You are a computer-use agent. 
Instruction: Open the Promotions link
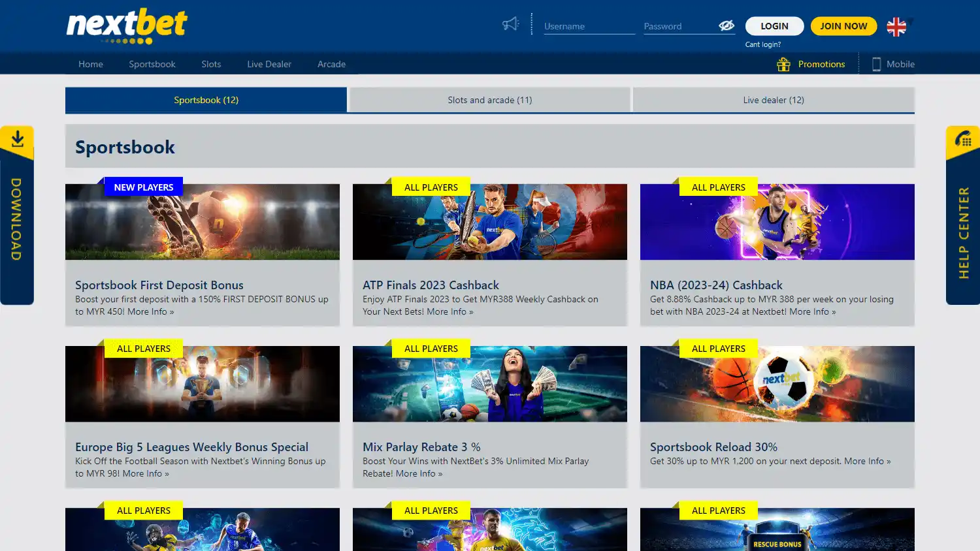pyautogui.click(x=821, y=64)
